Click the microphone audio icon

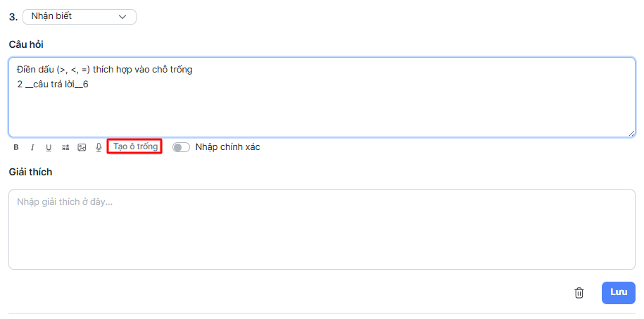coord(99,147)
